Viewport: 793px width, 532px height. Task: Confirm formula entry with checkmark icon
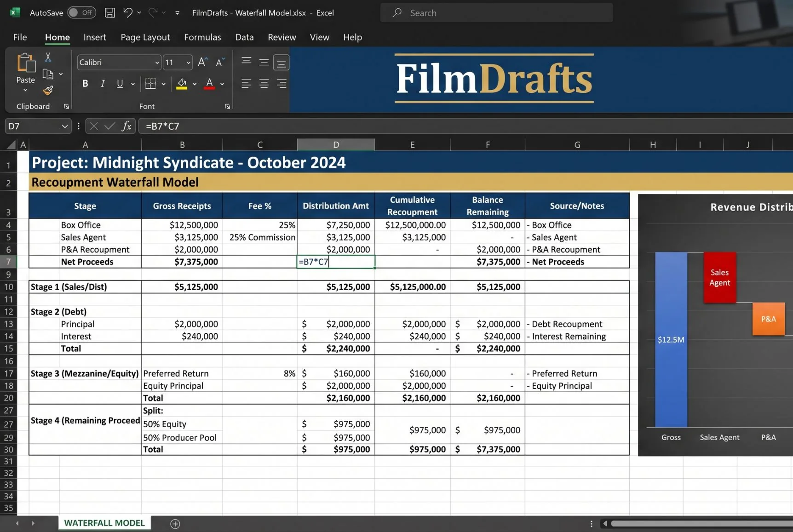[109, 126]
